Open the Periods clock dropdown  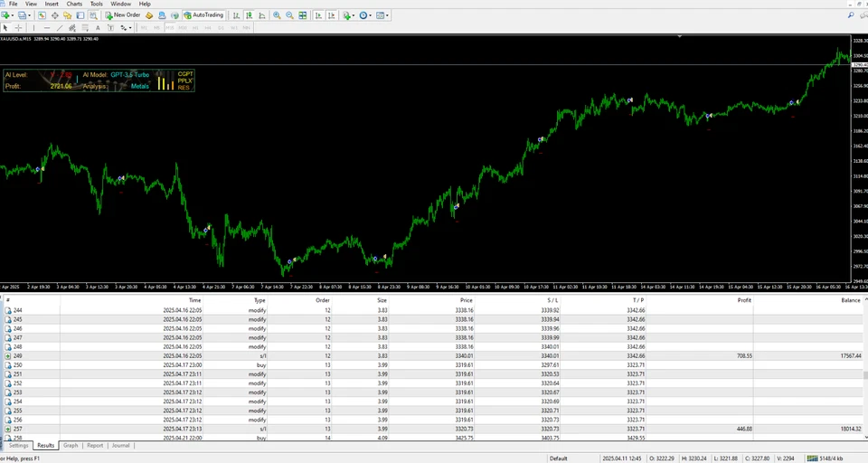[x=365, y=15]
